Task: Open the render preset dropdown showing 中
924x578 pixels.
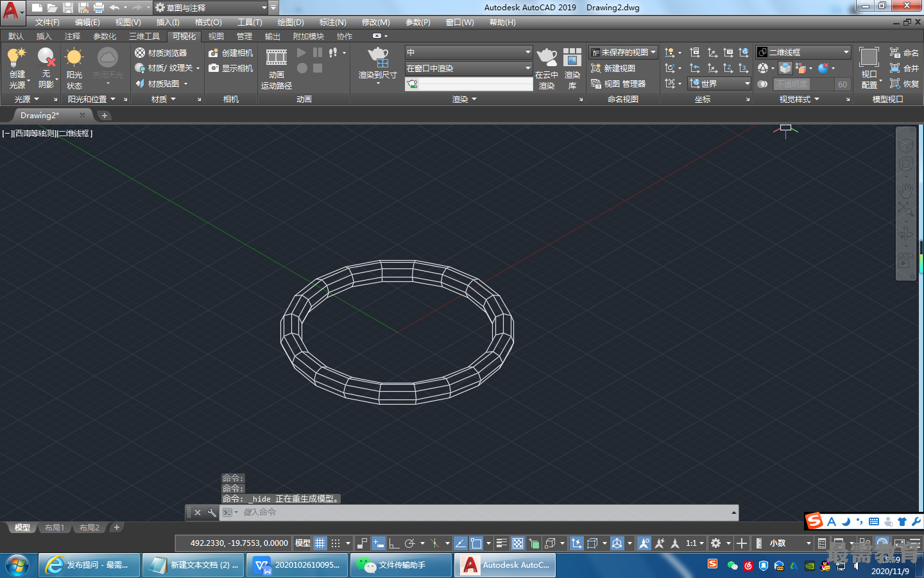Action: 468,53
